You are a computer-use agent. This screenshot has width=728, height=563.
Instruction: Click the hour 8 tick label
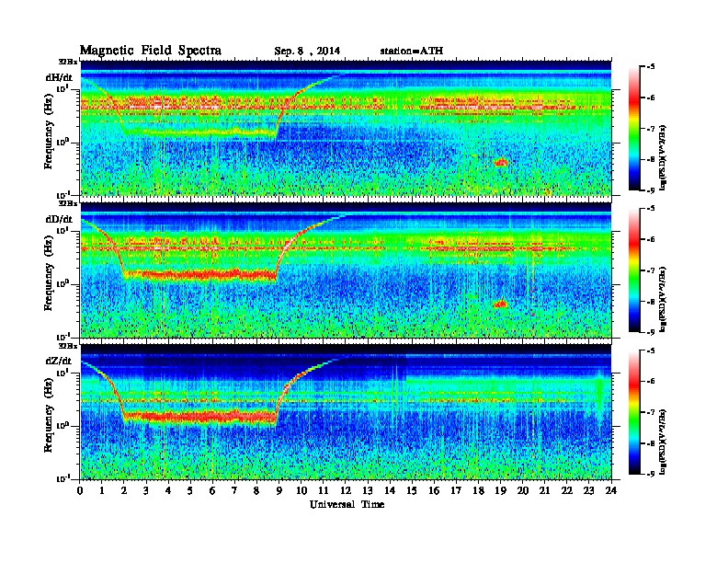pos(256,490)
